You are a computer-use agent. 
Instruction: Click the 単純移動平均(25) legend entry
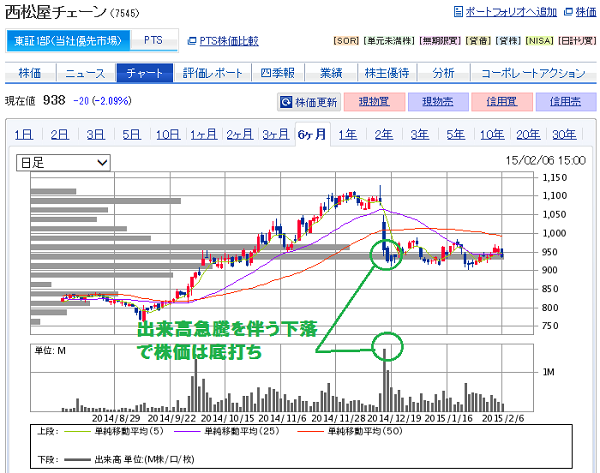coord(227,431)
